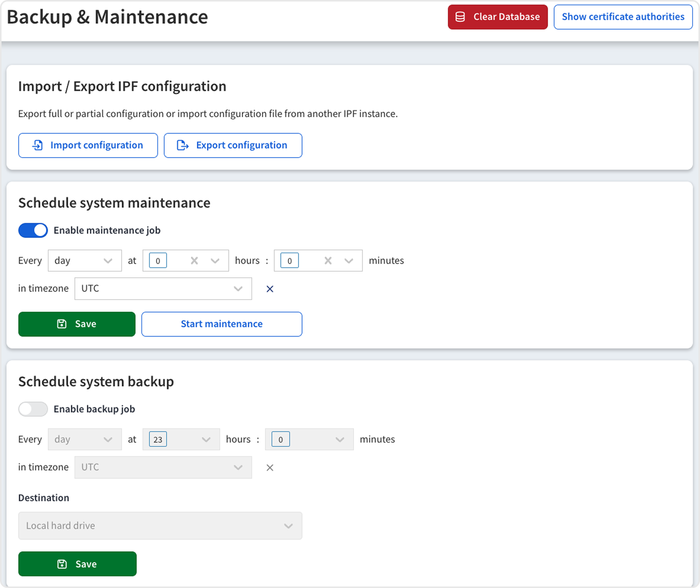Clear the backup timezone with X icon
This screenshot has width=700, height=588.
pos(270,468)
